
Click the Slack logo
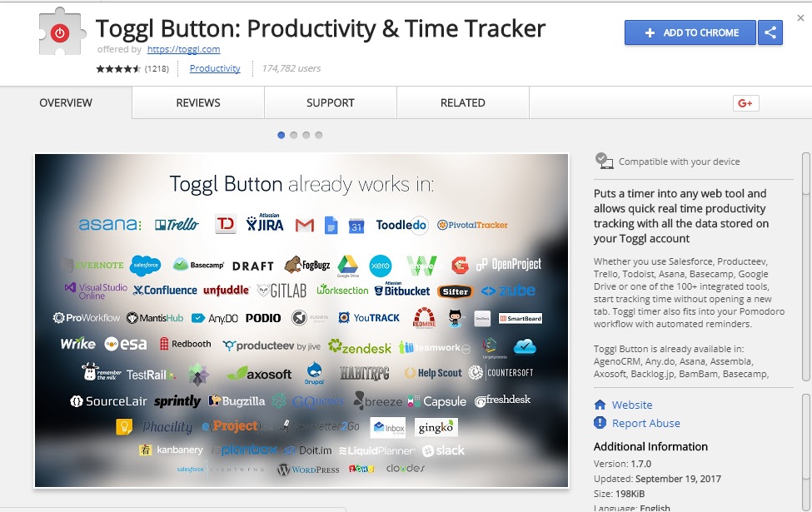(x=443, y=451)
